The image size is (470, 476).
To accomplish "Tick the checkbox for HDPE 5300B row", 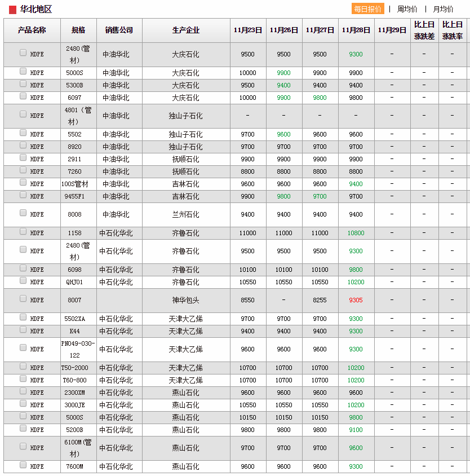I will (x=23, y=84).
